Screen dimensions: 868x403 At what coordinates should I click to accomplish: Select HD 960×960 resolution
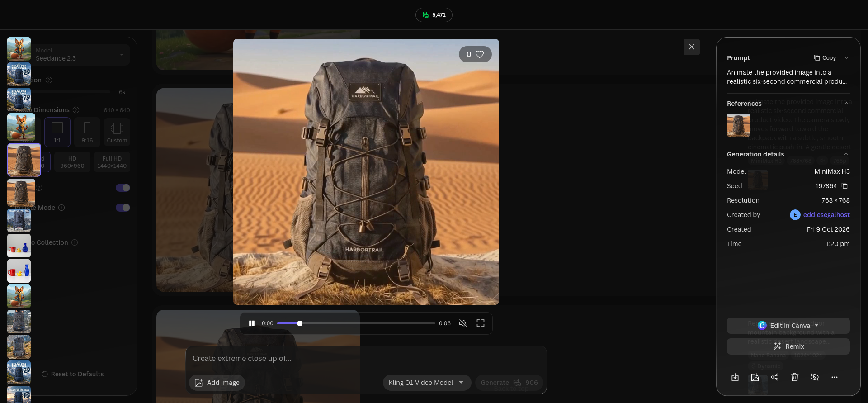click(x=72, y=162)
